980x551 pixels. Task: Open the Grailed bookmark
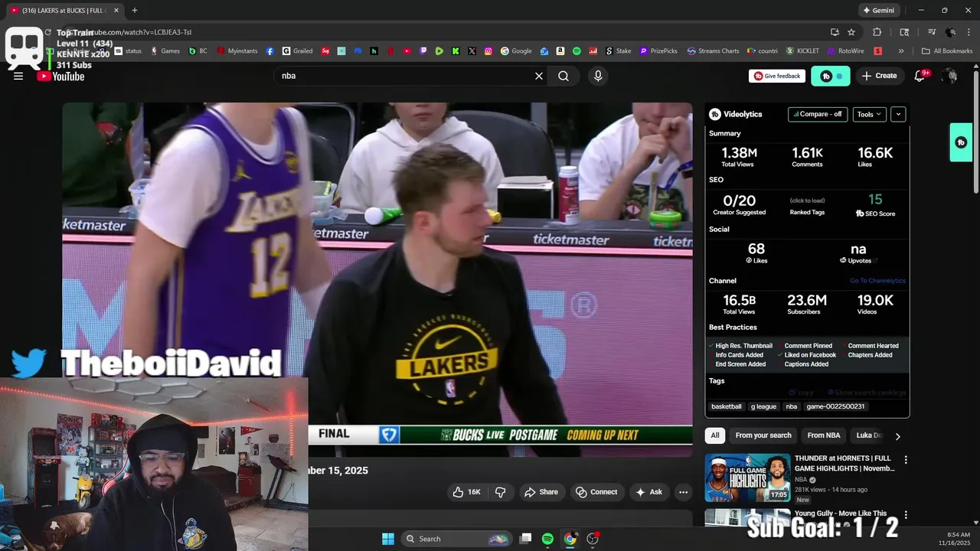(298, 51)
